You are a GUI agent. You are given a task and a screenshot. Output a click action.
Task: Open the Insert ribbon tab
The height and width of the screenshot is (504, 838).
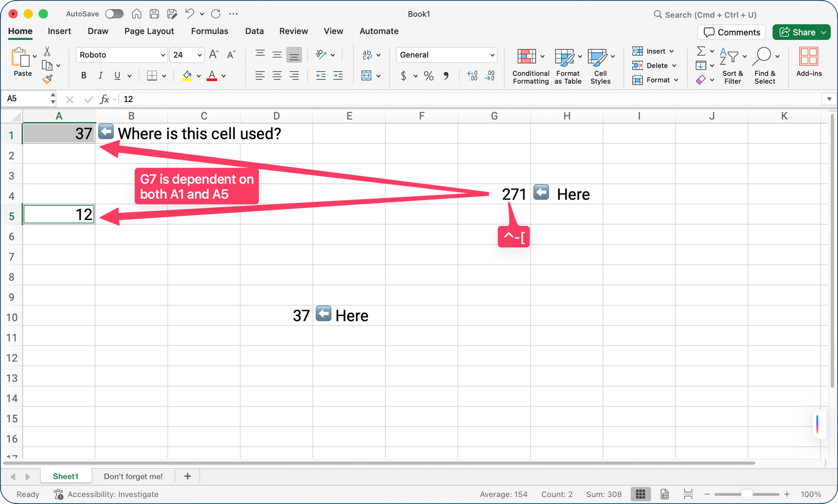(59, 31)
